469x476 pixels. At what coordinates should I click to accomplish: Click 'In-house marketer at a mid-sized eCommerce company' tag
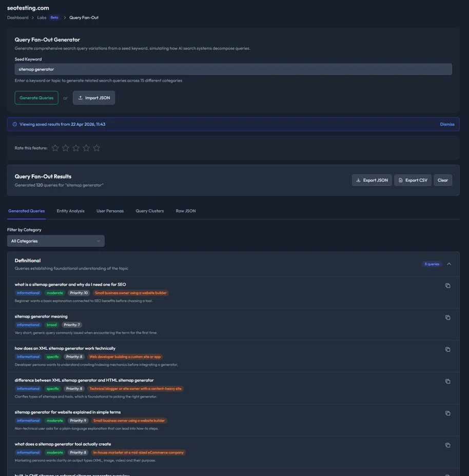pos(138,452)
